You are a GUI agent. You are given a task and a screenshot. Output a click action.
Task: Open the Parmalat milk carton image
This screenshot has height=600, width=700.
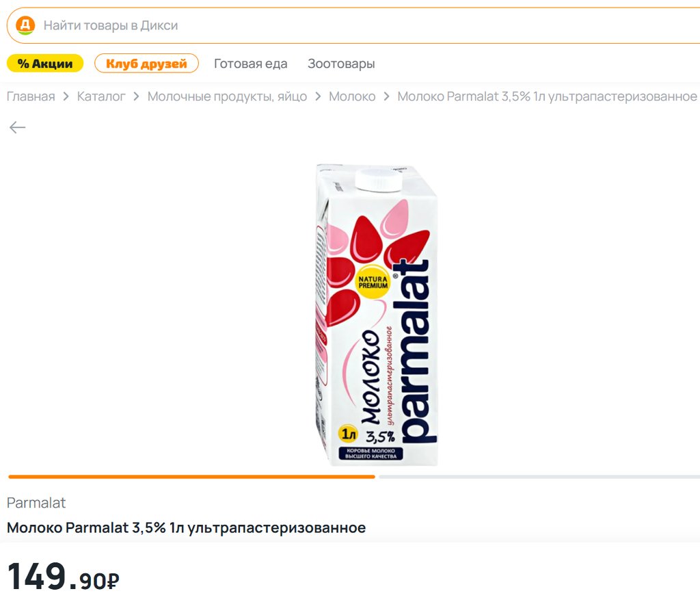coord(377,315)
